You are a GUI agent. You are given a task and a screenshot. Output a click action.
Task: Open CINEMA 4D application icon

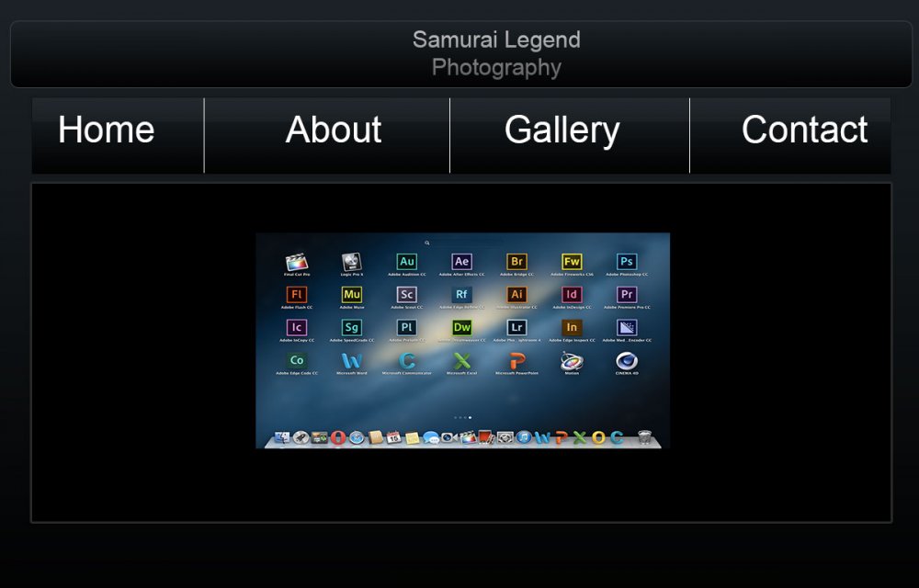627,361
